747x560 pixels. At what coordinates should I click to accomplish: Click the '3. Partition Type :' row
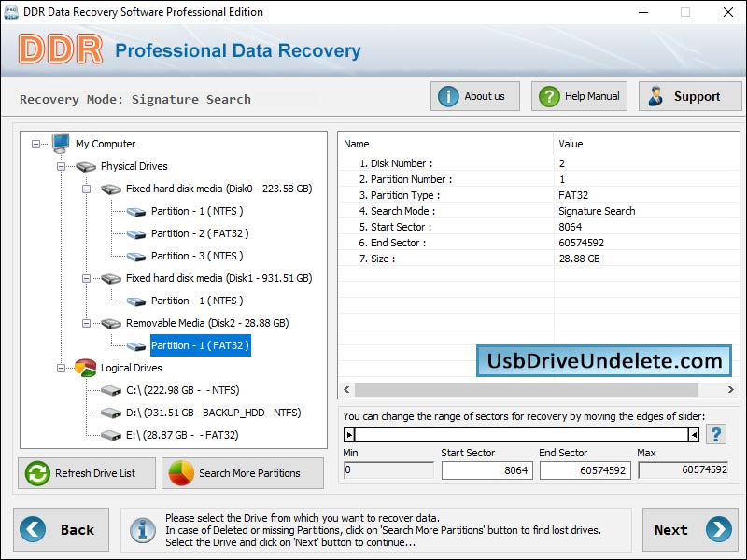(x=539, y=195)
